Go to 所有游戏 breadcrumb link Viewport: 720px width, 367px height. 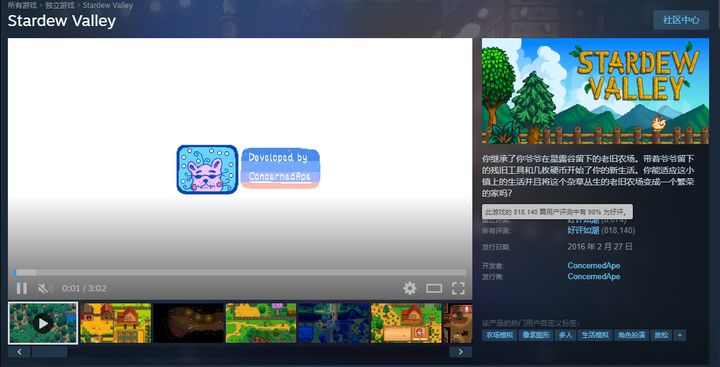[x=22, y=6]
